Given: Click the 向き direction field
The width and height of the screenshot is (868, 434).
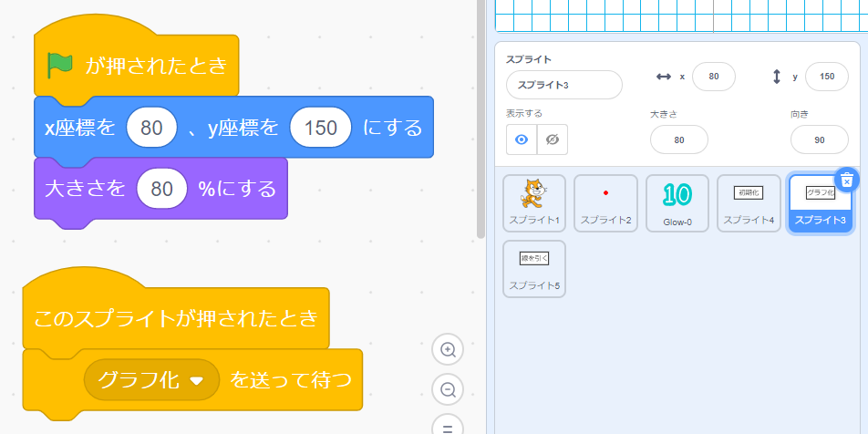Looking at the screenshot, I should [x=820, y=139].
